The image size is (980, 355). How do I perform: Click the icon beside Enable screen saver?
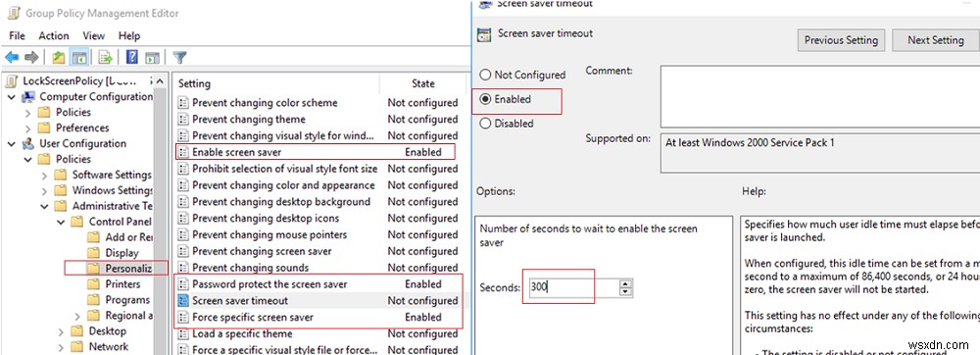(x=183, y=152)
